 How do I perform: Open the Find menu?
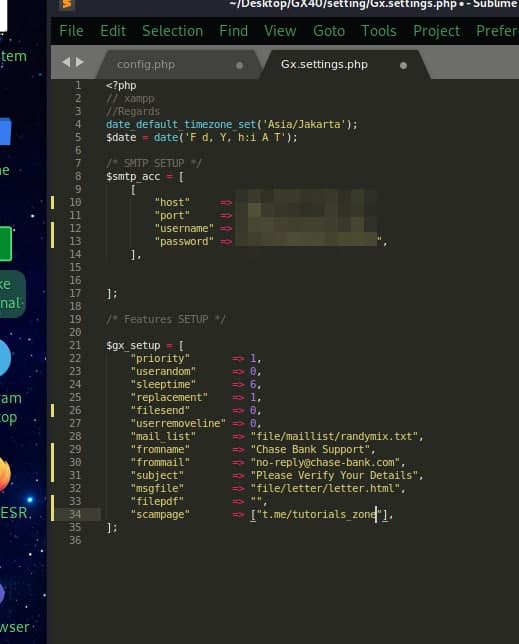(x=233, y=31)
